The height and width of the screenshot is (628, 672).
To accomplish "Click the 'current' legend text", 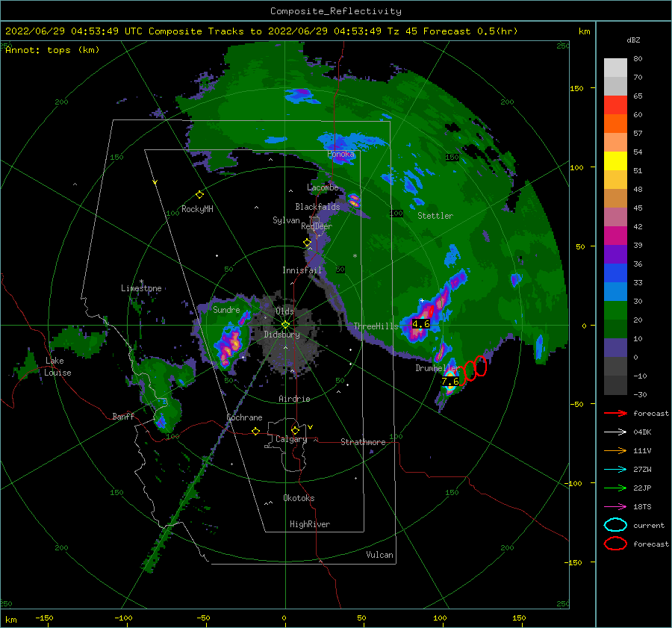I will tap(649, 525).
